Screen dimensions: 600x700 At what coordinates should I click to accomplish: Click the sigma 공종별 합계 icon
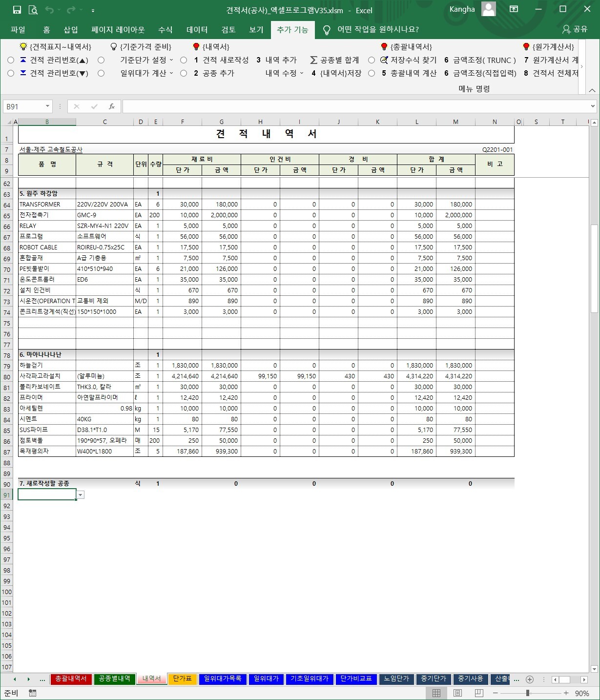[x=313, y=60]
